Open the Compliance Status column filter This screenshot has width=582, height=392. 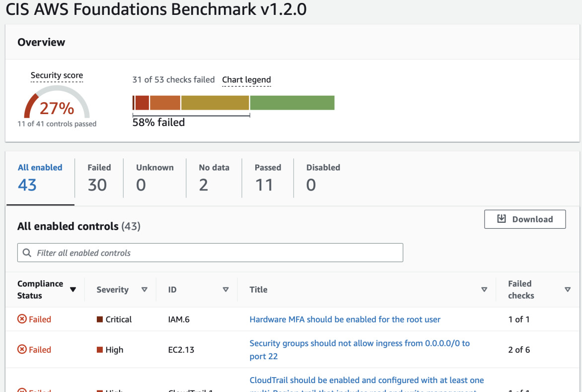click(x=73, y=289)
